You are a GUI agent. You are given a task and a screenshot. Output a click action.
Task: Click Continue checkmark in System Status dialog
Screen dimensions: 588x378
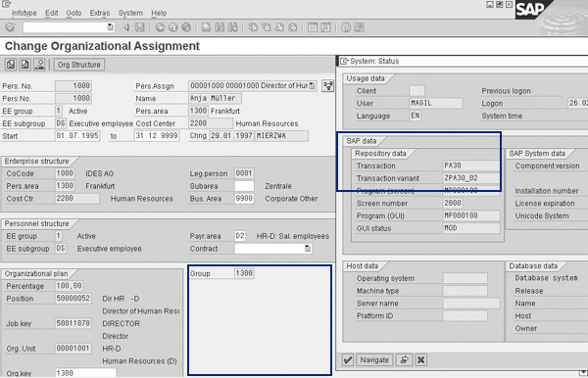pyautogui.click(x=348, y=360)
